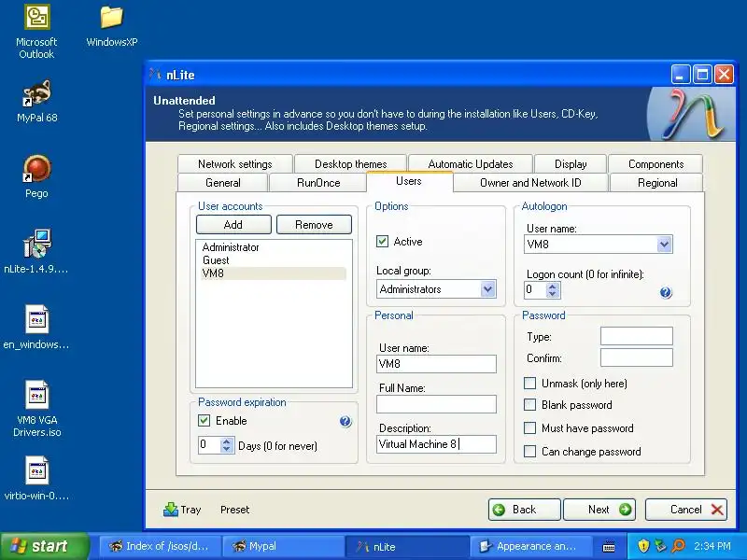
Task: Select the MyPal 68 desktop shortcut
Action: coord(36,101)
